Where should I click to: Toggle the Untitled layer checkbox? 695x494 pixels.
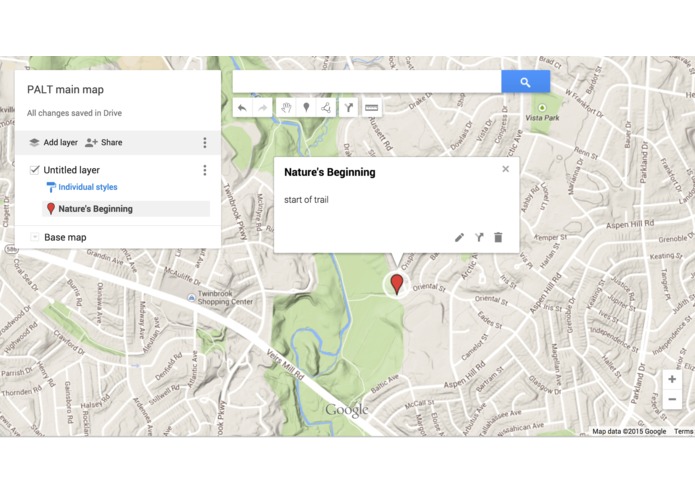(35, 170)
